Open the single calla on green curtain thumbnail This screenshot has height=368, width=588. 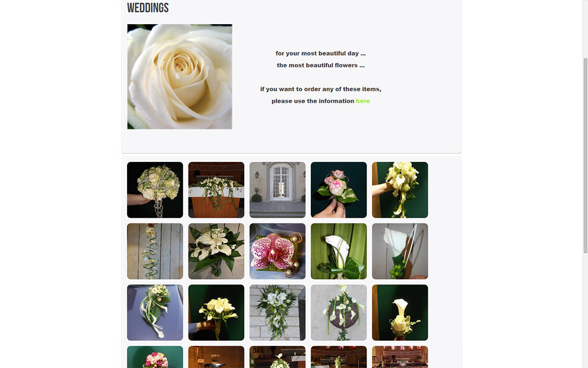[339, 251]
